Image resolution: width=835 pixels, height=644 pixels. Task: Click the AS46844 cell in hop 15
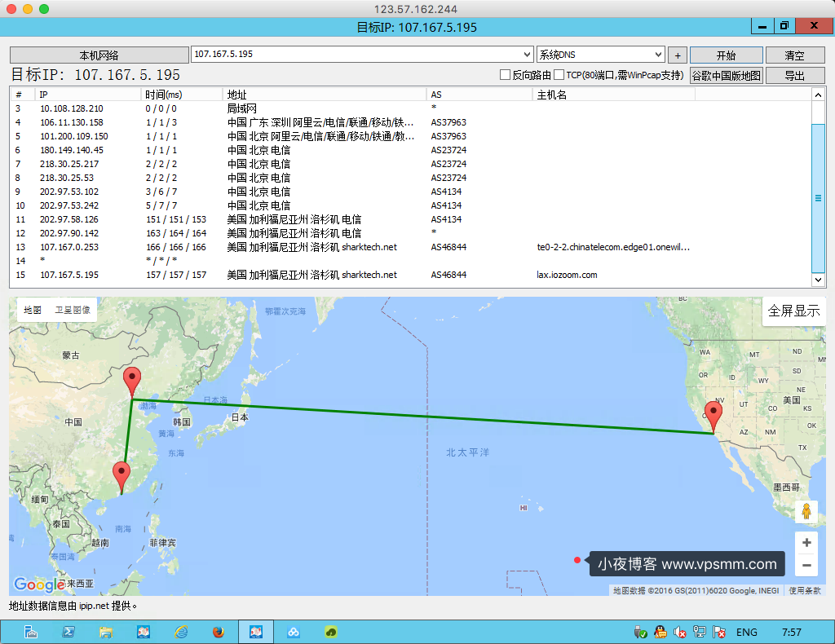[448, 275]
